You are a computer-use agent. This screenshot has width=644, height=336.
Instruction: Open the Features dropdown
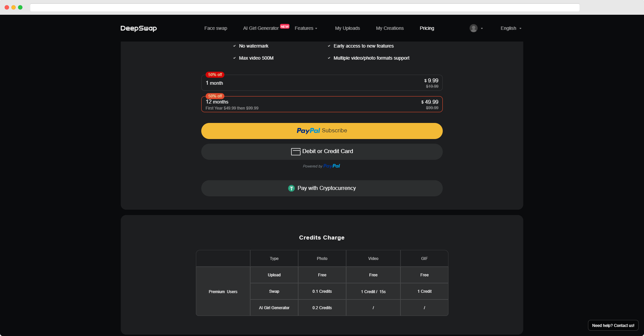306,28
